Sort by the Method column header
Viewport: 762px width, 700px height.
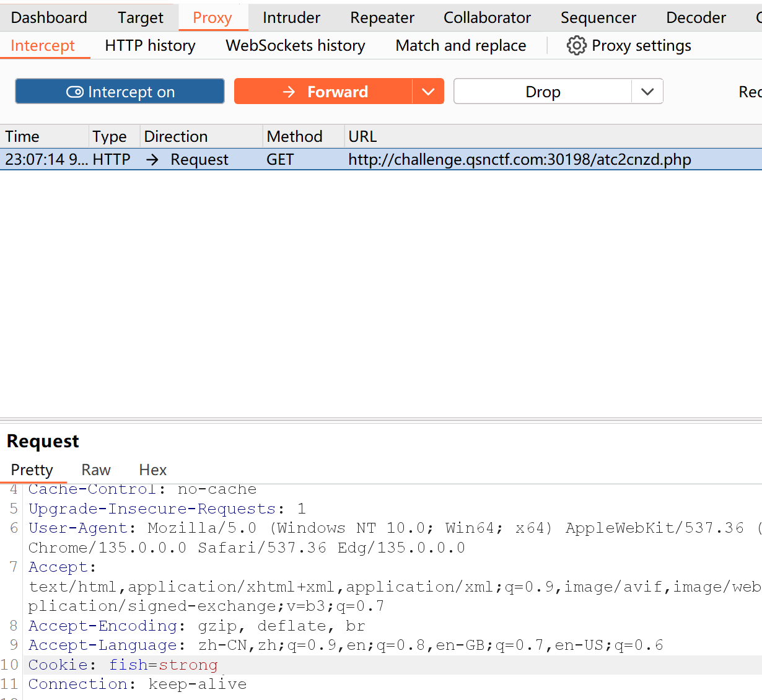[x=304, y=136]
